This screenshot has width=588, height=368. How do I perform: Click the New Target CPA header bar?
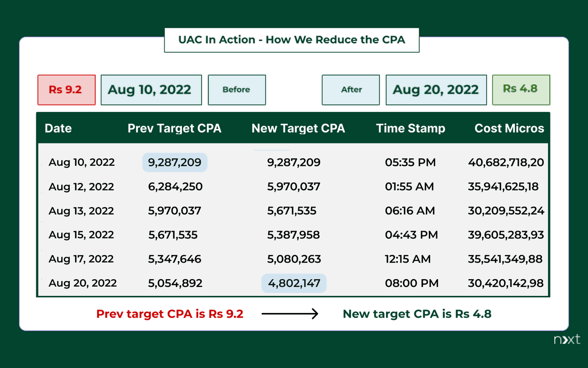pyautogui.click(x=298, y=128)
